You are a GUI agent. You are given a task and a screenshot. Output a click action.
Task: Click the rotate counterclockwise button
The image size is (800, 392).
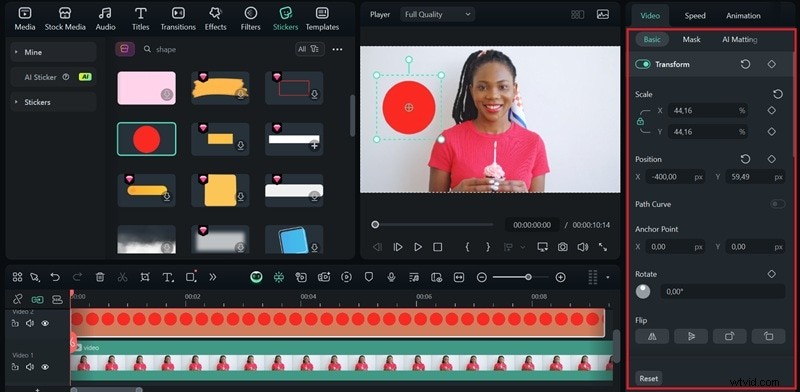coord(768,336)
